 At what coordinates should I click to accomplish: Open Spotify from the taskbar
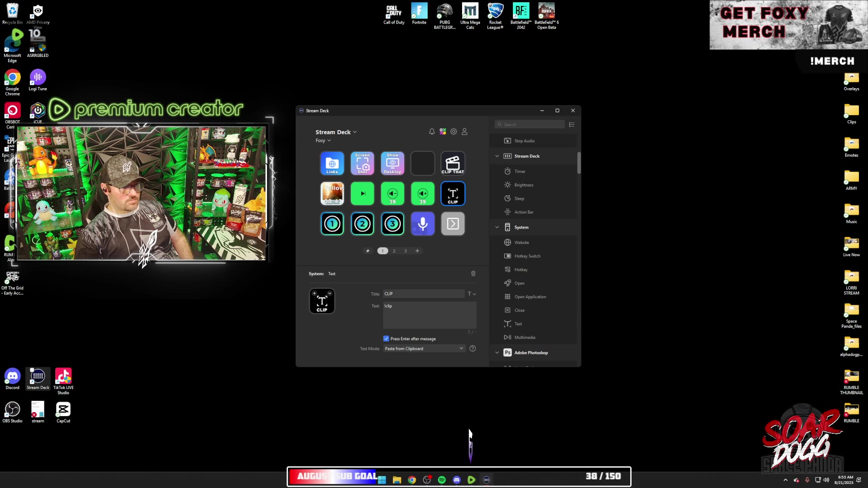click(x=442, y=480)
